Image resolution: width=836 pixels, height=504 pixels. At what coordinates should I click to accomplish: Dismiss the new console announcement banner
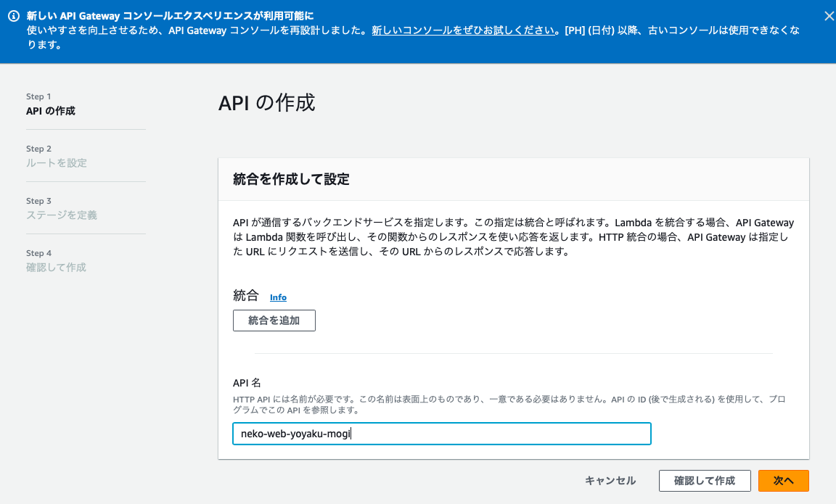tap(828, 15)
